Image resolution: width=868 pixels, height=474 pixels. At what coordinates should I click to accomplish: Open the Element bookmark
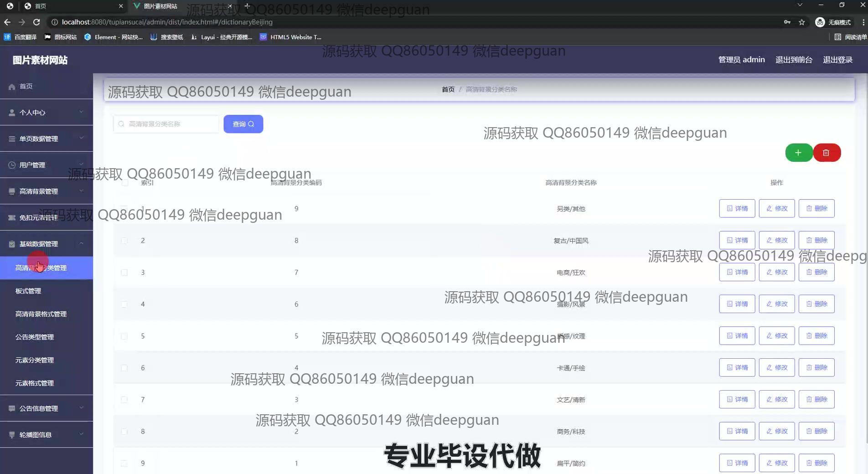coord(114,37)
